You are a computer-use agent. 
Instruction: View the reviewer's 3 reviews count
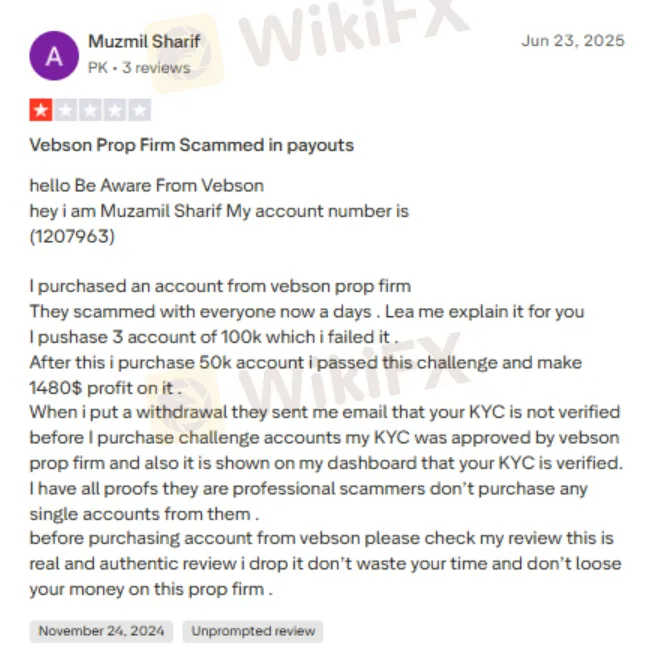point(156,68)
